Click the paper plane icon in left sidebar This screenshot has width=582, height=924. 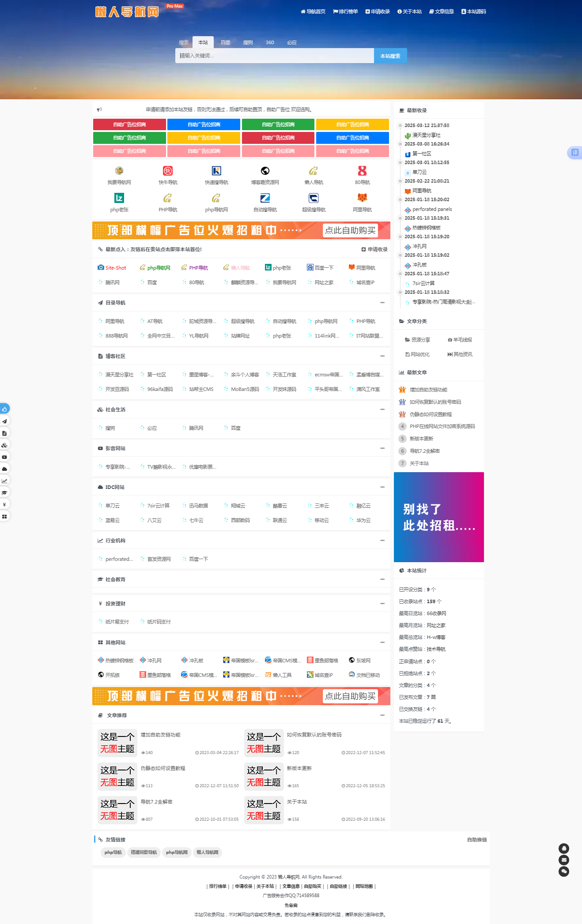pos(4,421)
